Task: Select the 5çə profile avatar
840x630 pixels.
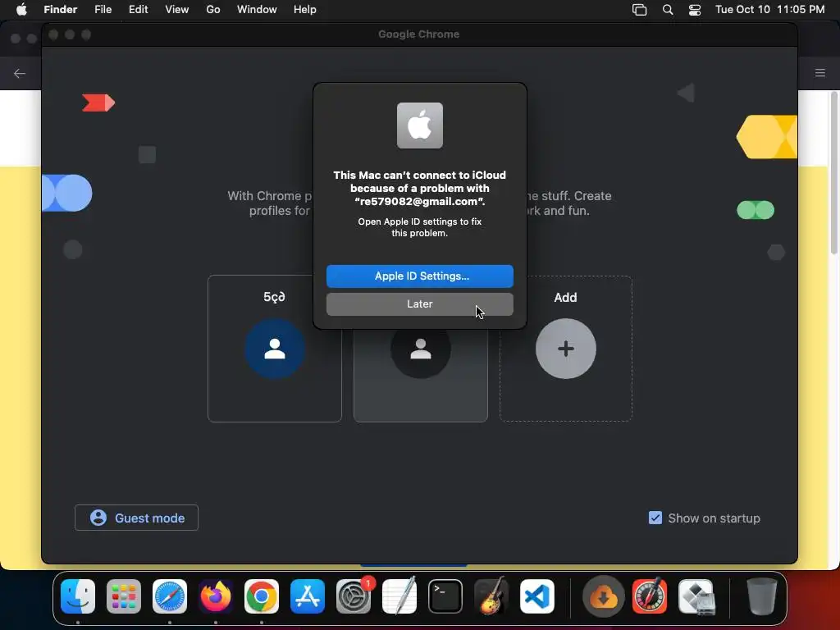Action: (275, 349)
